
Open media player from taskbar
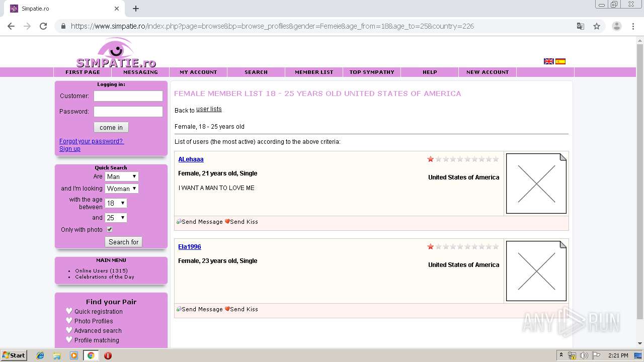[74, 355]
